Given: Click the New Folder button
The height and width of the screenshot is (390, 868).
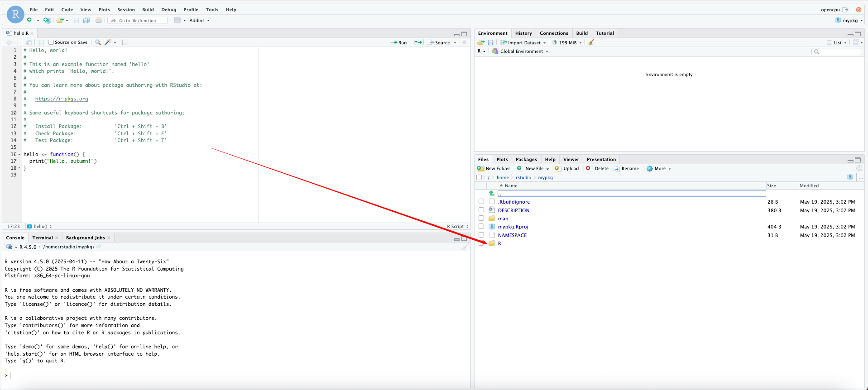Looking at the screenshot, I should click(x=494, y=168).
